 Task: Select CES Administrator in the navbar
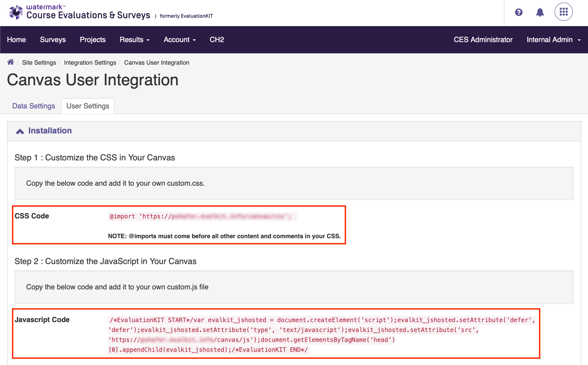pos(483,40)
